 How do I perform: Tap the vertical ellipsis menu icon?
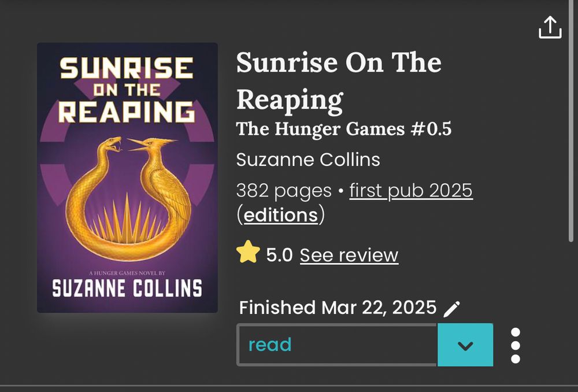pos(514,345)
